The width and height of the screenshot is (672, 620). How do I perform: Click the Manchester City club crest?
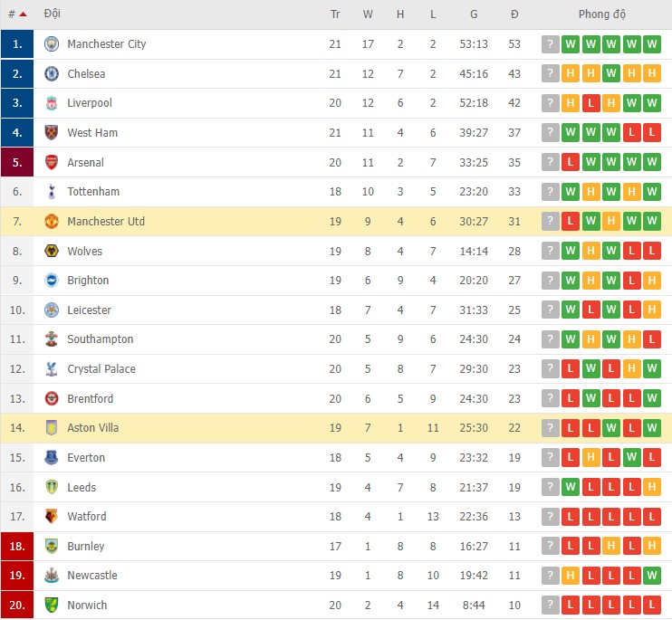pyautogui.click(x=52, y=44)
